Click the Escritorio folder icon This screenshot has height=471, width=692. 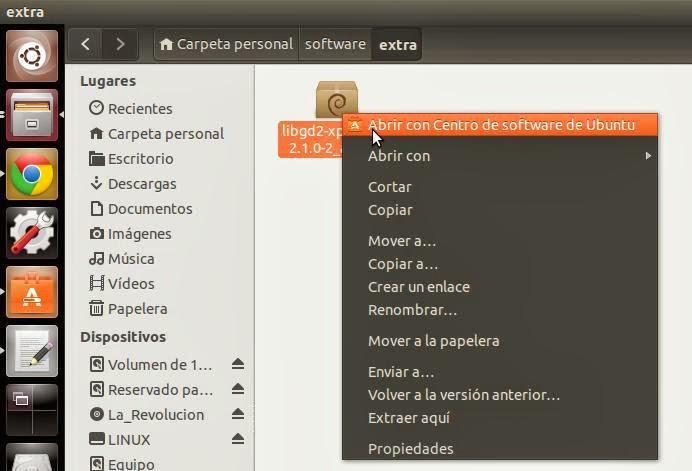click(x=96, y=158)
